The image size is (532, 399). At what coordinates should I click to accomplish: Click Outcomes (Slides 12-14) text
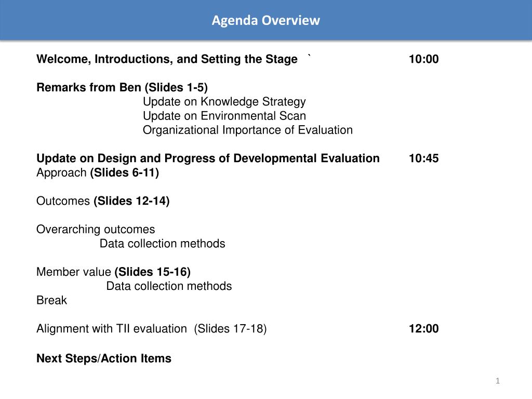[103, 201]
